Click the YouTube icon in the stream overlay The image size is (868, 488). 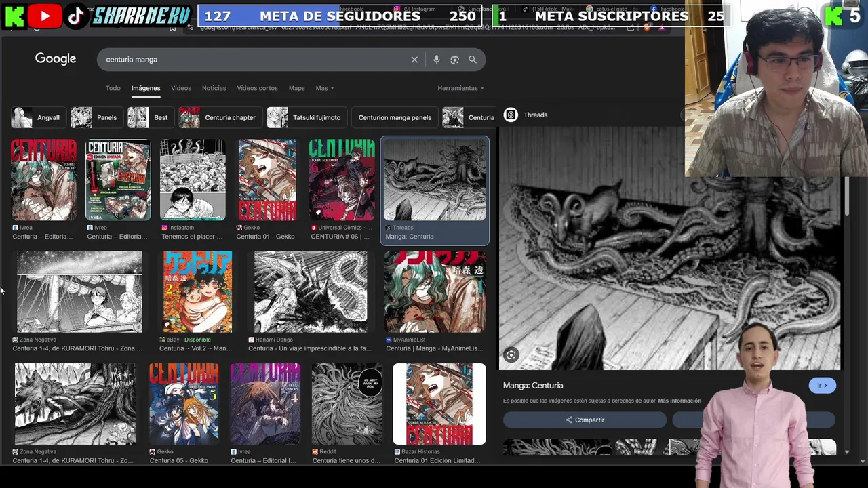45,16
